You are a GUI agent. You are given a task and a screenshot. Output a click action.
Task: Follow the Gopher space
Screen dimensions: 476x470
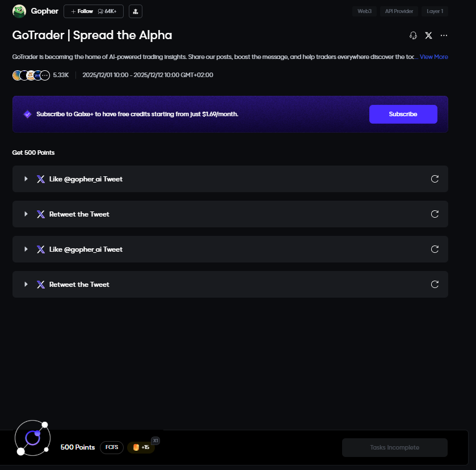[x=82, y=11]
